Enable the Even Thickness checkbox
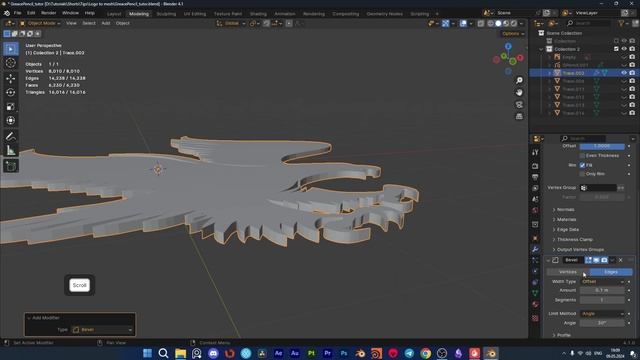Viewport: 640px width, 360px height. coord(582,156)
